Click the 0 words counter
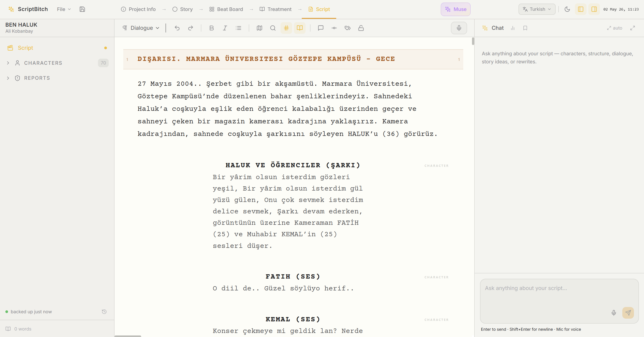This screenshot has height=337, width=644. click(x=23, y=329)
